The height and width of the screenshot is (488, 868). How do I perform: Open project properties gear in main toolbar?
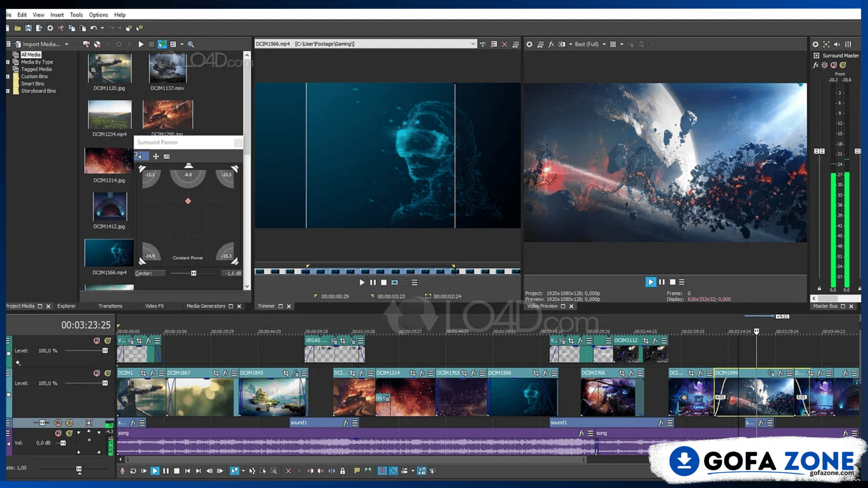tap(50, 28)
